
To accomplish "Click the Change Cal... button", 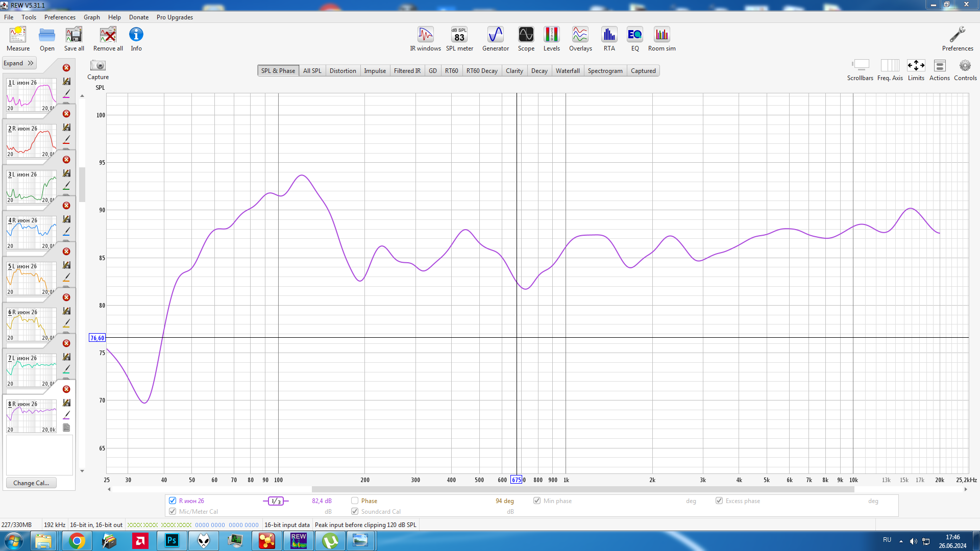I will [31, 483].
